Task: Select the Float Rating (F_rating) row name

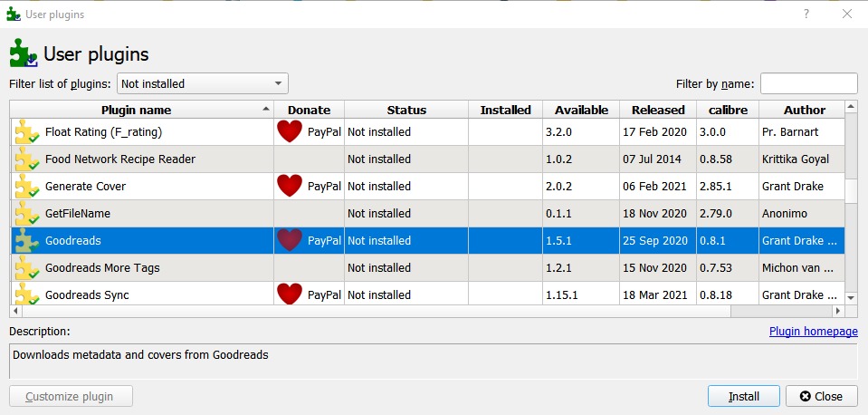Action: 103,132
